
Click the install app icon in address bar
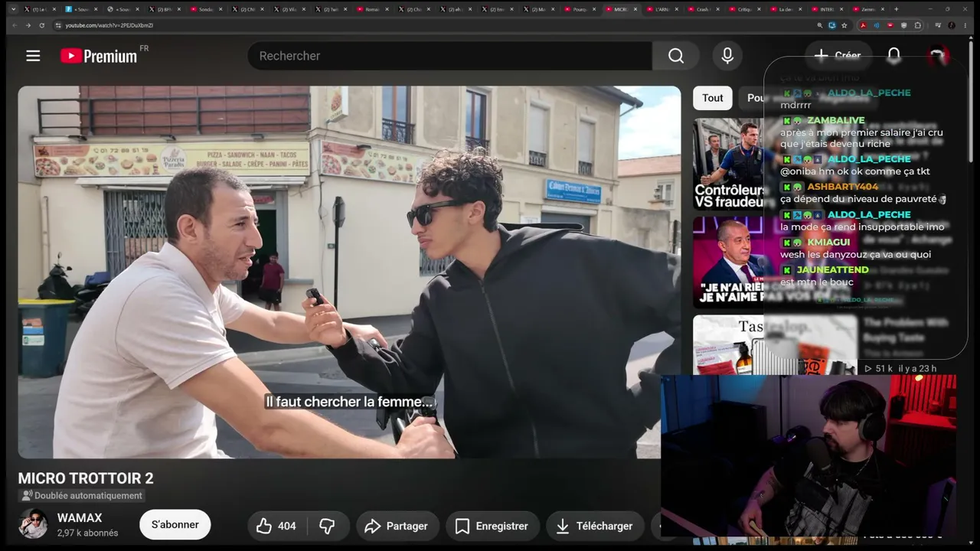coord(832,25)
